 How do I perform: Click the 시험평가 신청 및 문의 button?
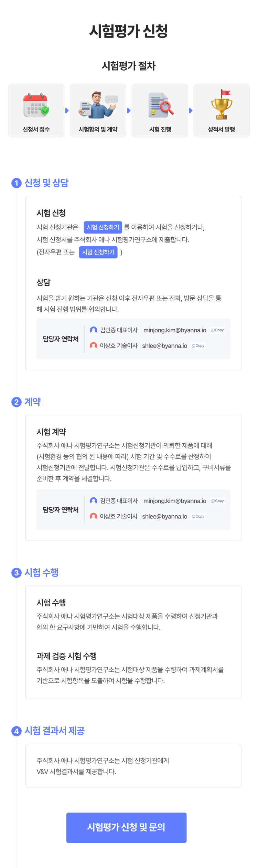point(127,828)
